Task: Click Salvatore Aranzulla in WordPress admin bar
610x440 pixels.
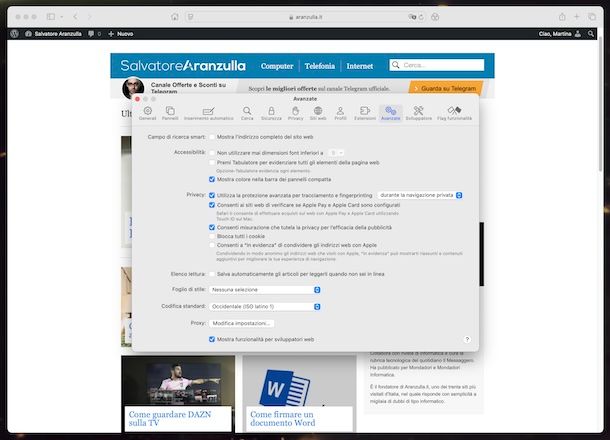Action: (x=54, y=34)
